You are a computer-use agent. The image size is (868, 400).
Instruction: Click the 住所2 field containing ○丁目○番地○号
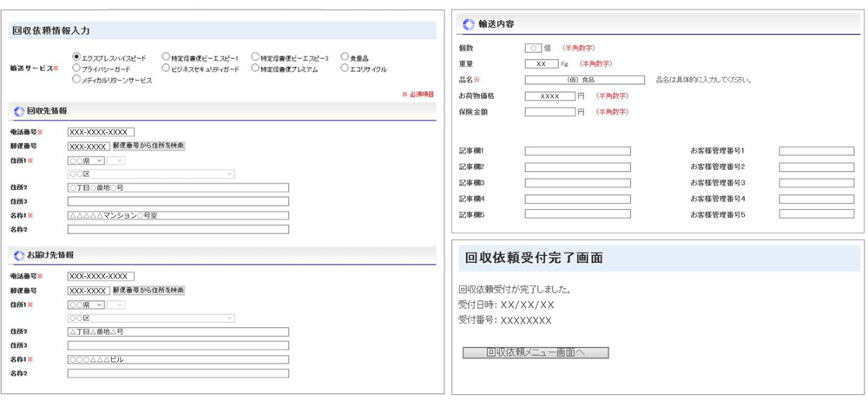(178, 187)
